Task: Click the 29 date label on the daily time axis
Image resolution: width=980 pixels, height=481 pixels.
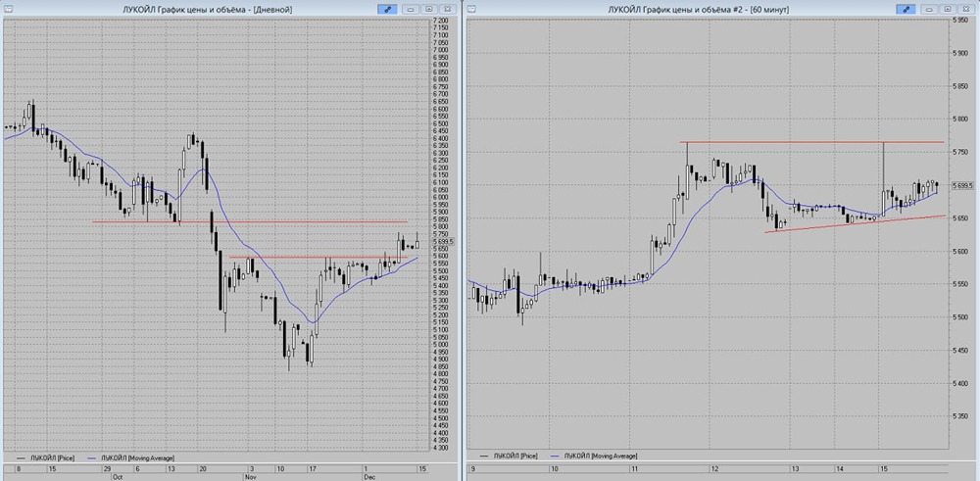Action: tap(107, 468)
